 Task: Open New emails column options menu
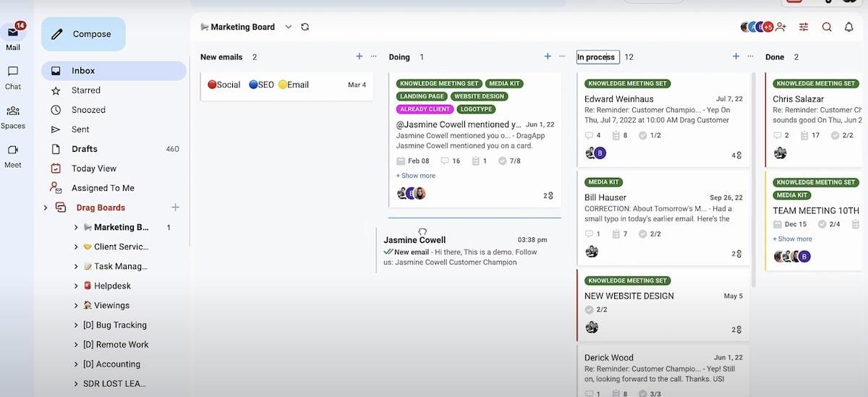click(x=374, y=56)
